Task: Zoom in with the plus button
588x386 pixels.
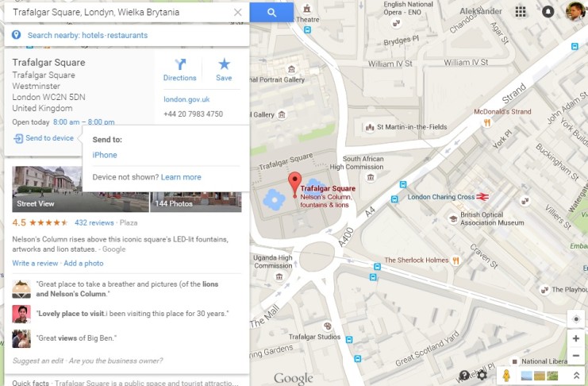Action: click(x=576, y=338)
